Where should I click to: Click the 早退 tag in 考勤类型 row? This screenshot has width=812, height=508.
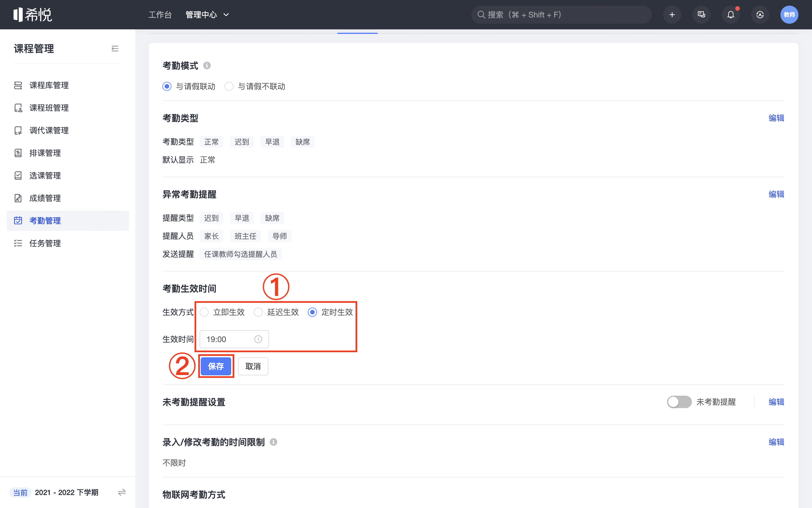click(x=272, y=142)
